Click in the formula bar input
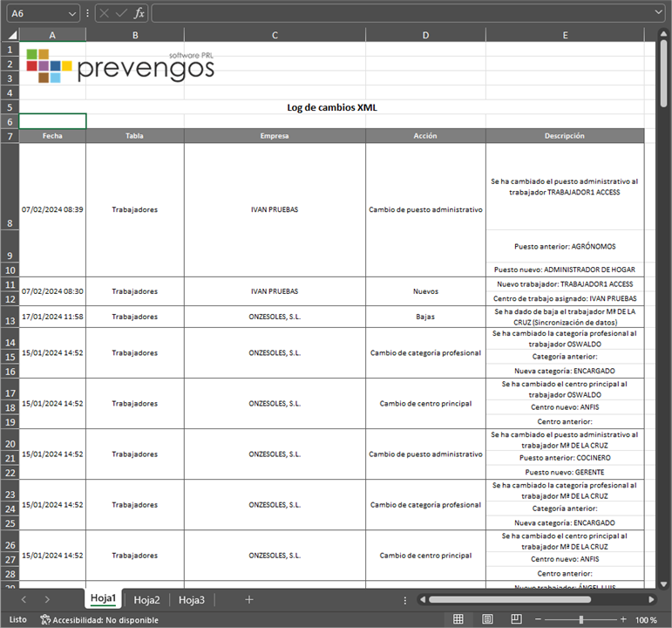This screenshot has height=628, width=672. pyautogui.click(x=401, y=13)
